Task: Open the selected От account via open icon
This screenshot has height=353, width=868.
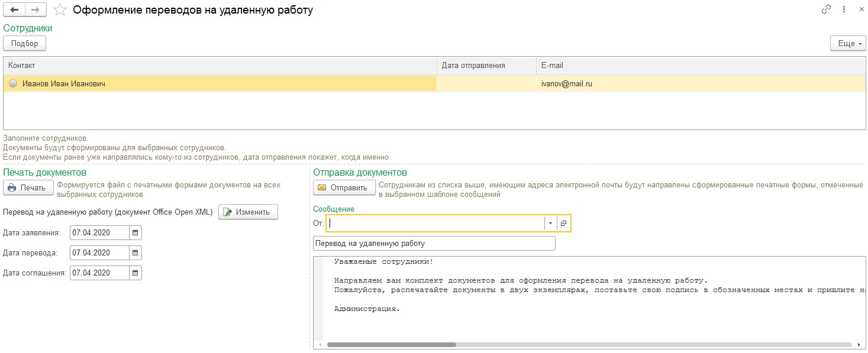Action: point(563,223)
